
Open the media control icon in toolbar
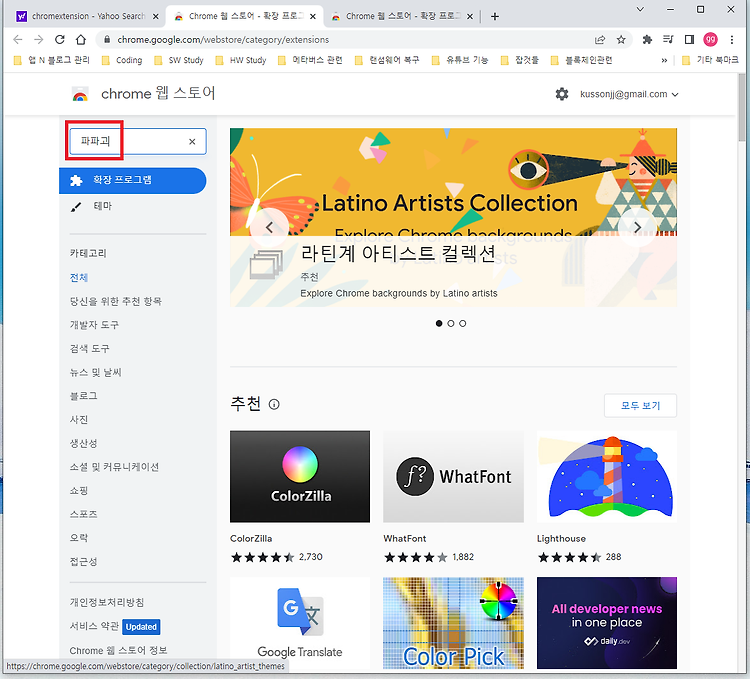pyautogui.click(x=668, y=40)
